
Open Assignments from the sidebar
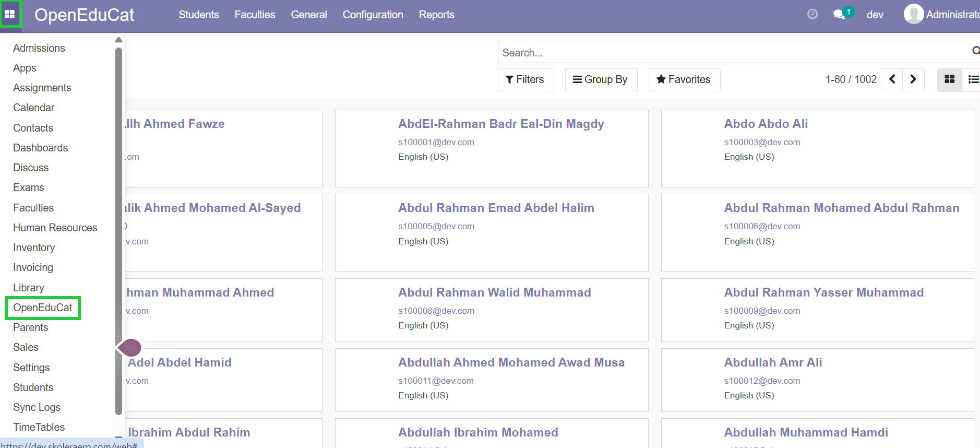[x=42, y=88]
